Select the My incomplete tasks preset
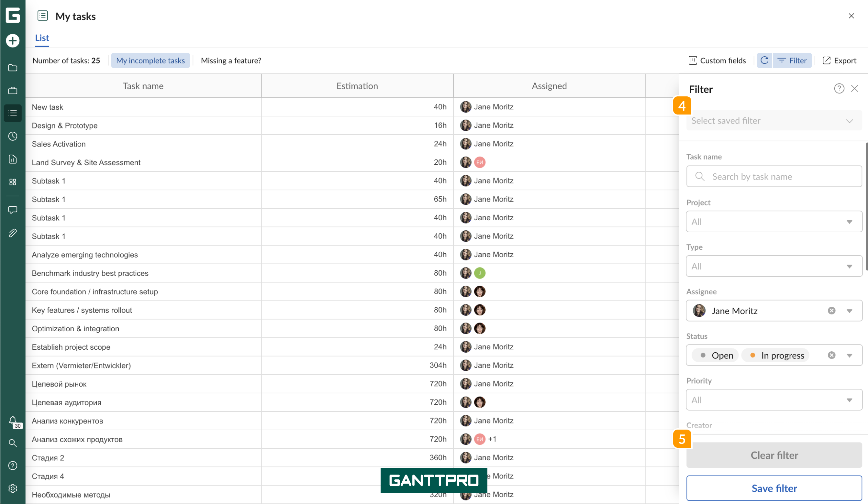 (150, 60)
